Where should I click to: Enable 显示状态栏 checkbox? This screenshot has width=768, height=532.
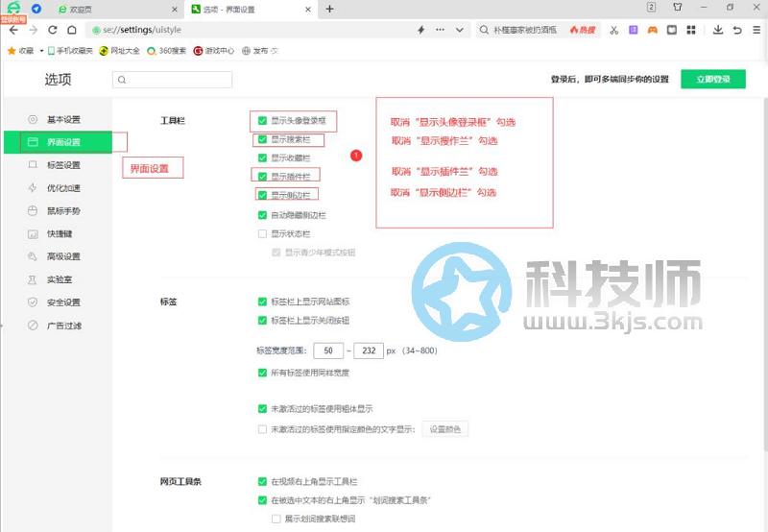pyautogui.click(x=262, y=233)
